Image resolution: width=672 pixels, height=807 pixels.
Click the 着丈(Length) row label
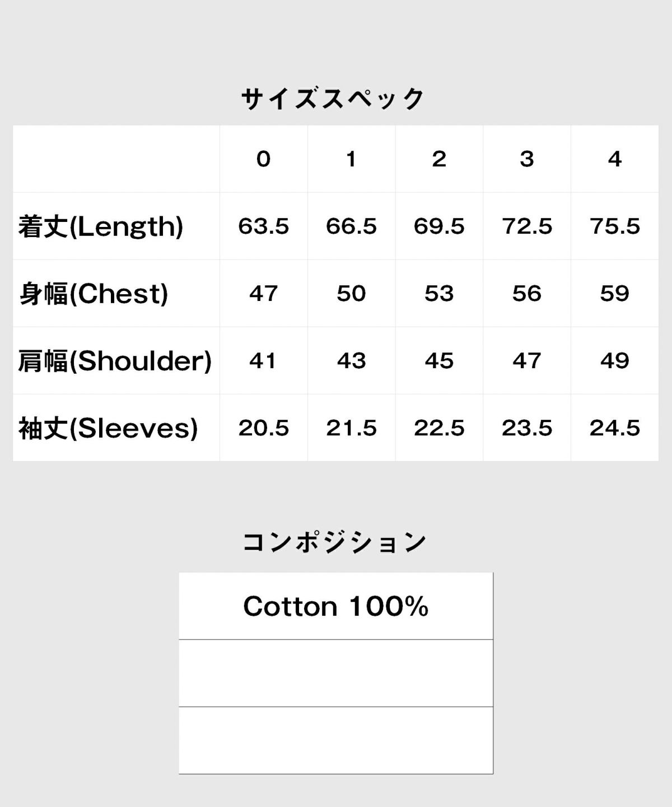tap(101, 226)
